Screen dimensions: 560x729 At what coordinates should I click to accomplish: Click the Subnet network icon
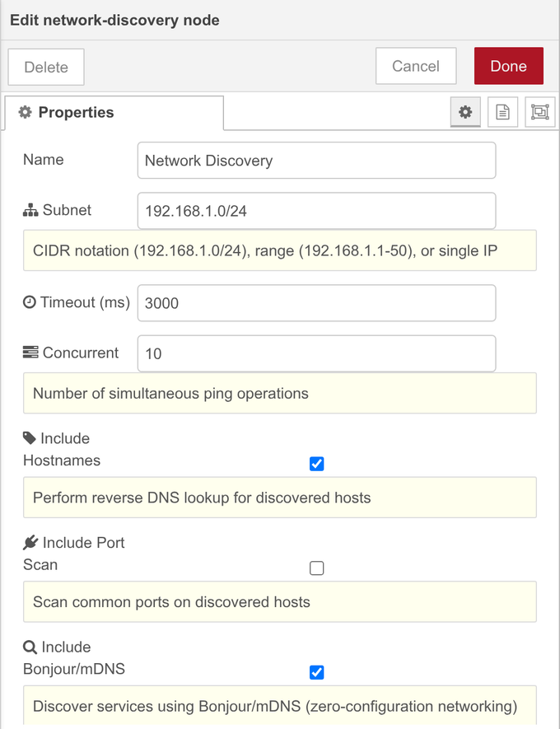[x=30, y=210]
